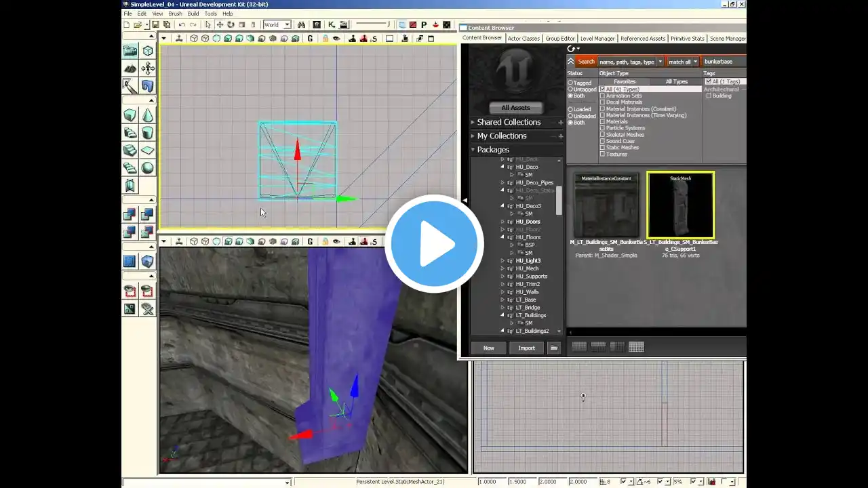The width and height of the screenshot is (868, 488).
Task: Click the bunkerbase search input field
Action: (724, 62)
